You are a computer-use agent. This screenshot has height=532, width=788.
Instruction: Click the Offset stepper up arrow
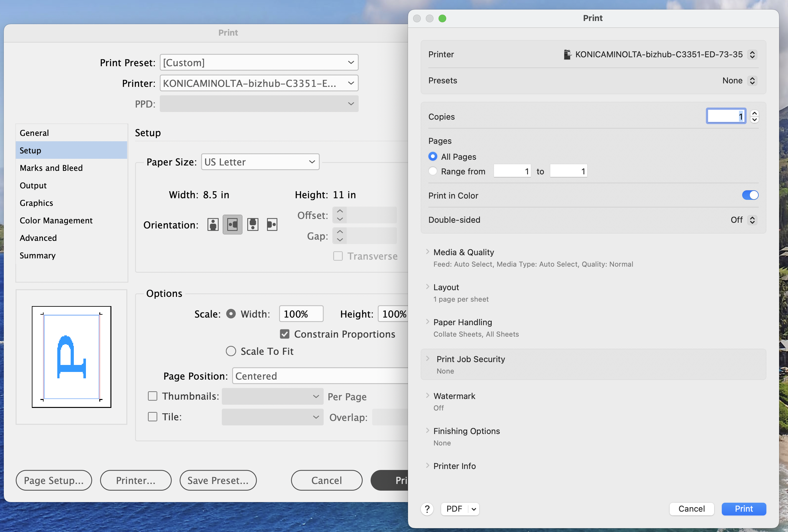point(339,211)
